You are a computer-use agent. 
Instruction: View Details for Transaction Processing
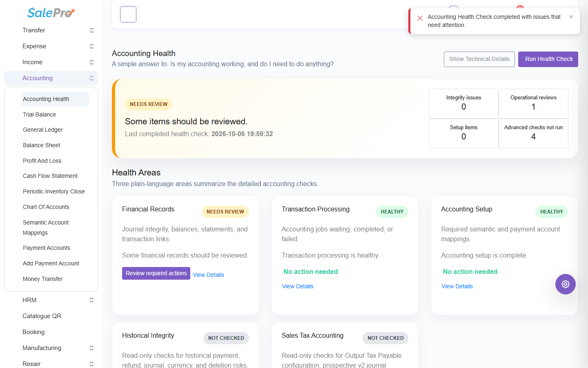click(x=298, y=286)
